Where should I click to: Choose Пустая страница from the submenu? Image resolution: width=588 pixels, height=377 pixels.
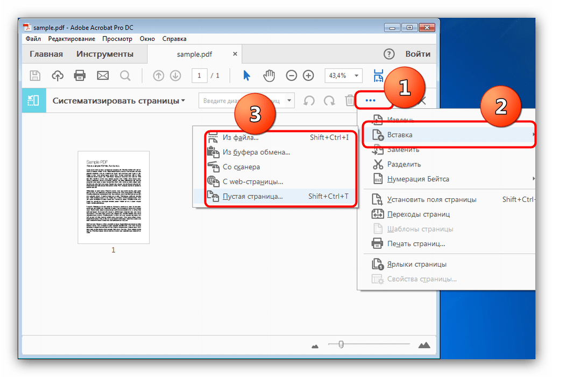point(252,197)
